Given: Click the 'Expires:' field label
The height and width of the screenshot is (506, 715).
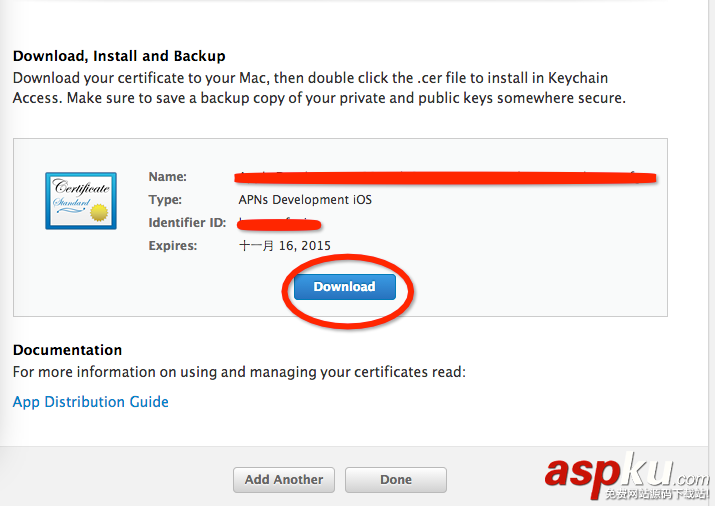Looking at the screenshot, I should [173, 245].
